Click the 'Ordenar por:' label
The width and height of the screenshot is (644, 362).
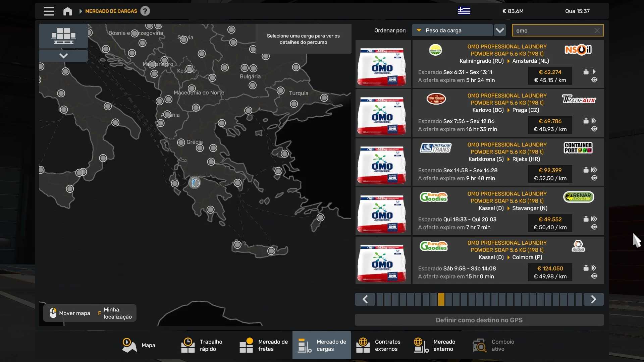(390, 31)
